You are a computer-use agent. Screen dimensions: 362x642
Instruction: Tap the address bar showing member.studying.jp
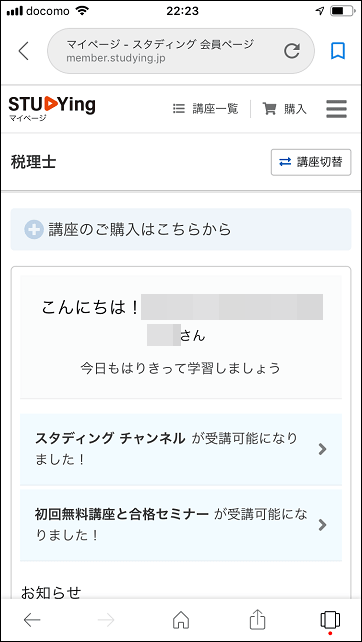point(181,51)
